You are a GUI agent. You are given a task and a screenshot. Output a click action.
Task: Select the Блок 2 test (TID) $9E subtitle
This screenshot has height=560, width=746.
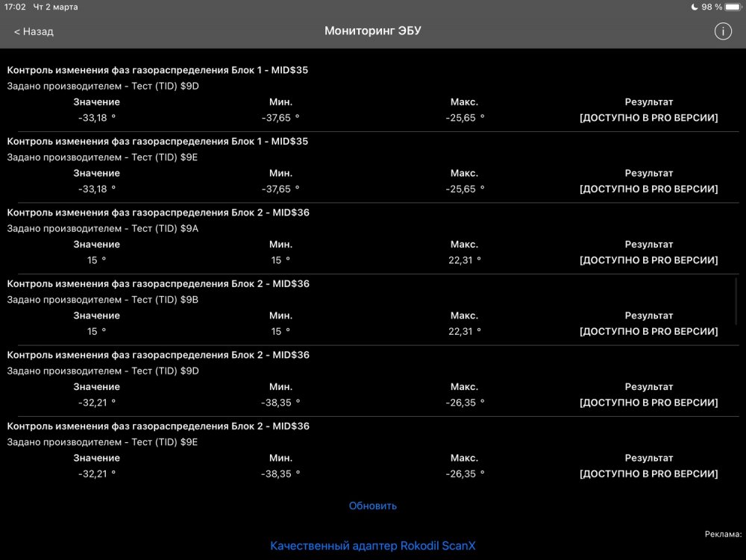click(102, 442)
